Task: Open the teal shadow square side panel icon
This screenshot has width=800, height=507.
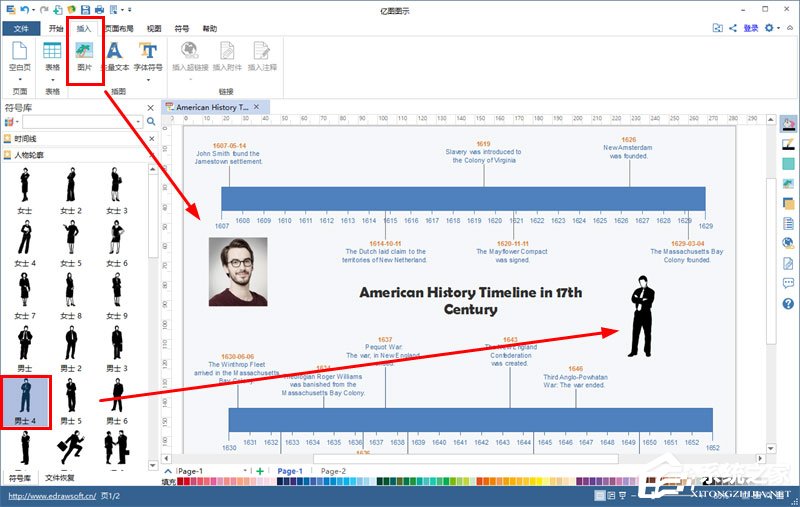Action: click(x=788, y=164)
